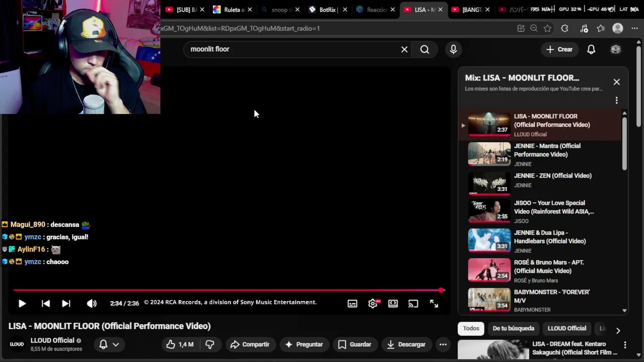
Task: Open more actions three-dot button below video
Action: coord(443,344)
